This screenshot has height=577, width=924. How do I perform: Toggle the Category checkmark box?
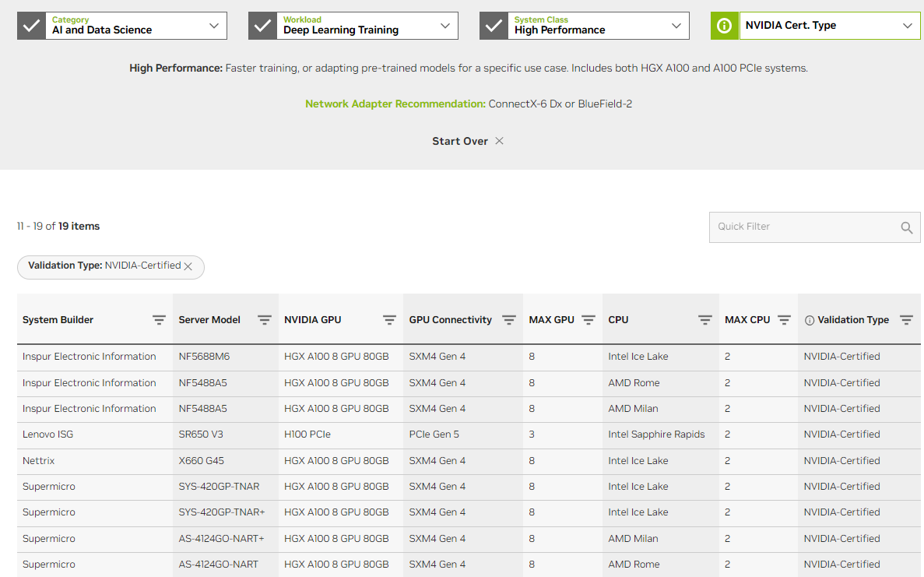pyautogui.click(x=31, y=26)
